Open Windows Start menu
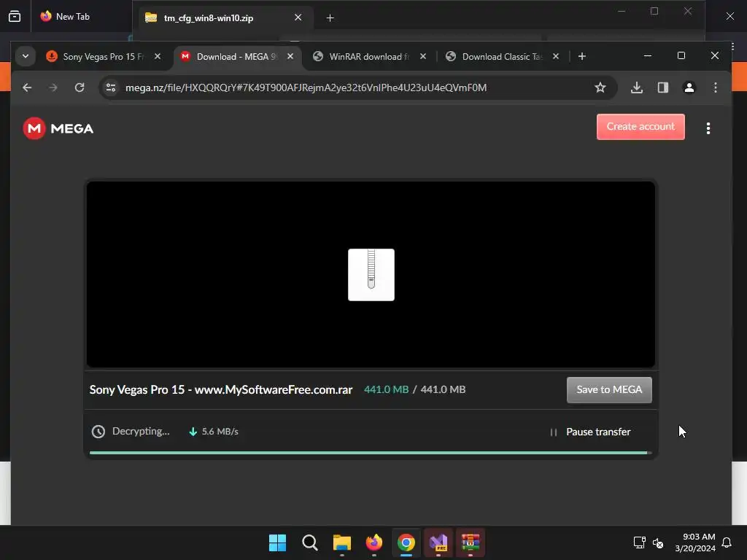This screenshot has height=560, width=747. coord(277,542)
